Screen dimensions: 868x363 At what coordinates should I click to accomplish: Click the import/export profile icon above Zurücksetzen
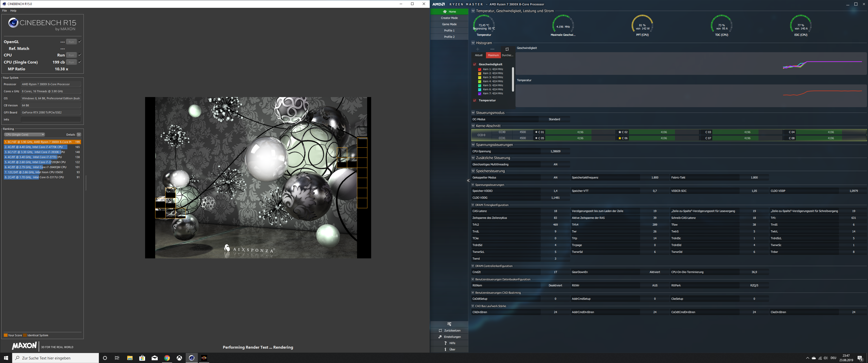(449, 324)
